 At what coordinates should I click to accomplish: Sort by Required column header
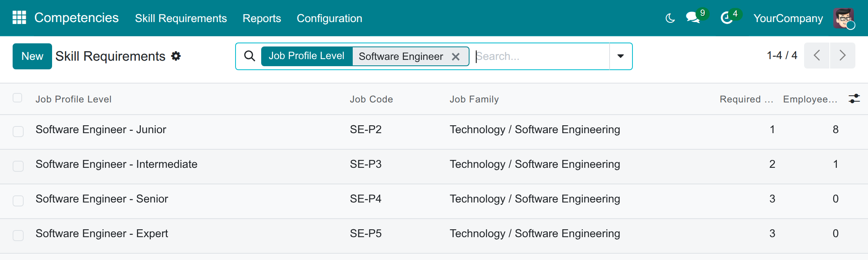(746, 99)
